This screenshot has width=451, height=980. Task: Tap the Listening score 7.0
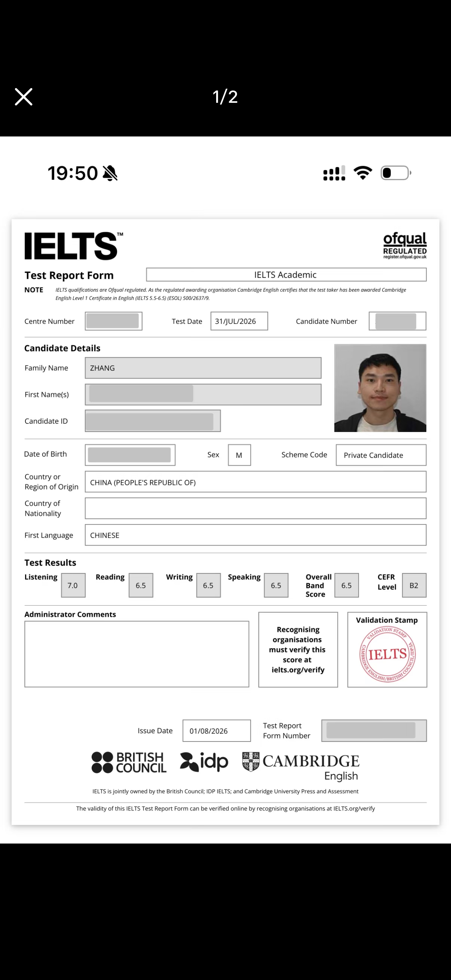coord(73,586)
